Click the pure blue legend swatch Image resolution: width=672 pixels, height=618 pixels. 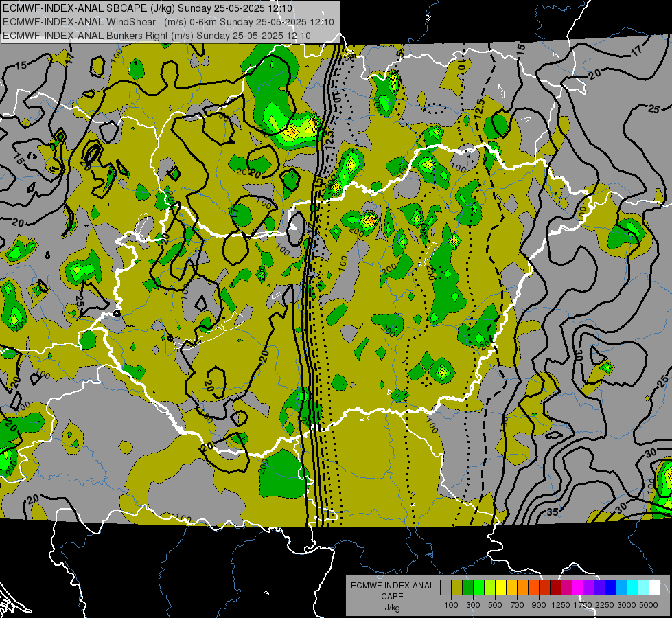click(611, 588)
